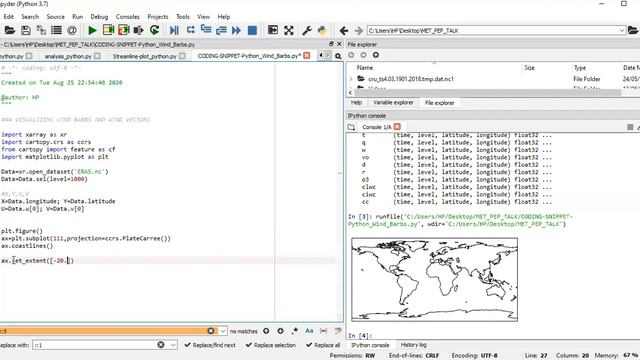Switch to the Variable explorer tab

click(x=393, y=102)
